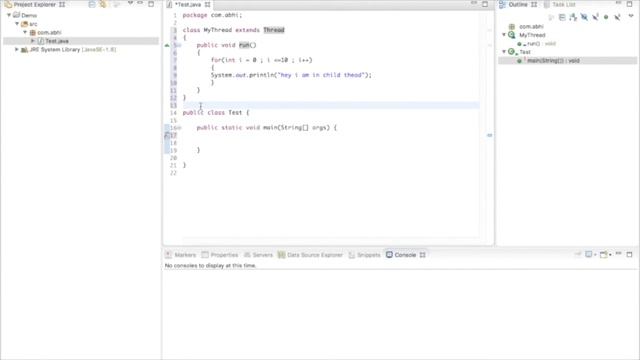Open the Data Source Explorer tab
Screen dimensions: 640x360
(310, 255)
